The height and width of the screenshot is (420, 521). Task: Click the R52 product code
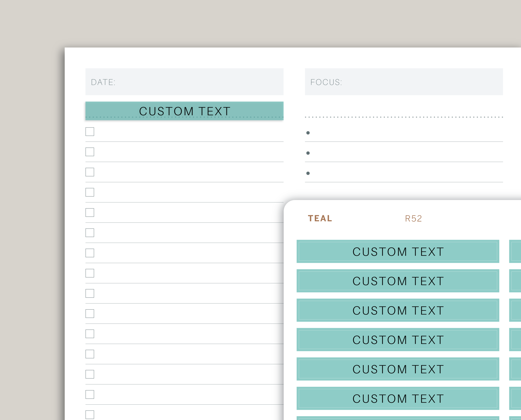click(x=413, y=218)
